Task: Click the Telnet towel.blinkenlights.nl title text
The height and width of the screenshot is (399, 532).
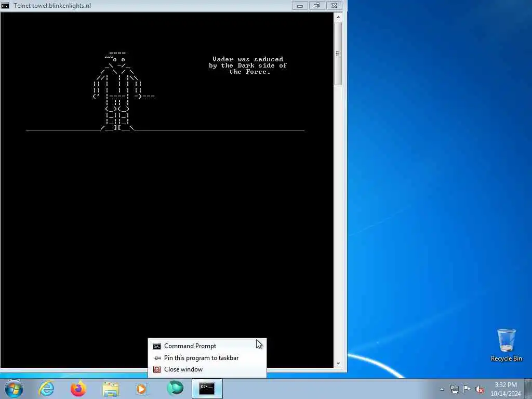Action: click(x=52, y=6)
